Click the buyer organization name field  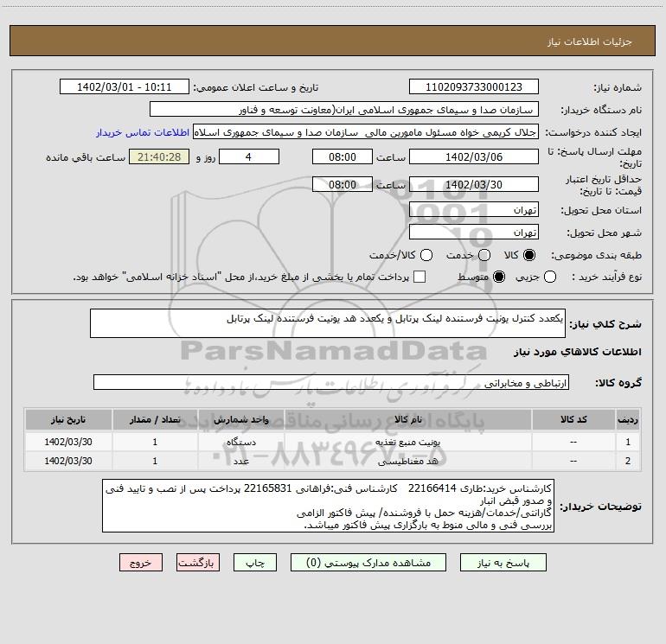point(344,109)
